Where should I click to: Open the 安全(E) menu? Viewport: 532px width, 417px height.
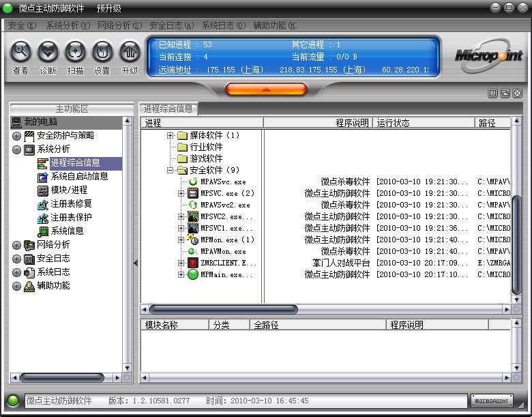click(x=23, y=25)
